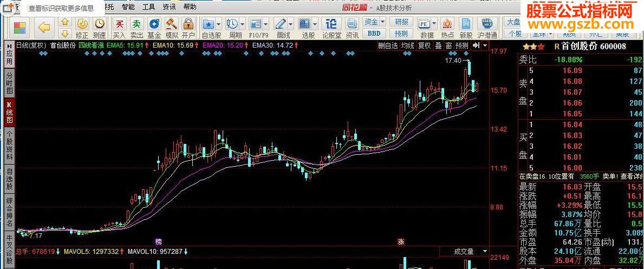Open the 帮助 menu

tap(190, 7)
